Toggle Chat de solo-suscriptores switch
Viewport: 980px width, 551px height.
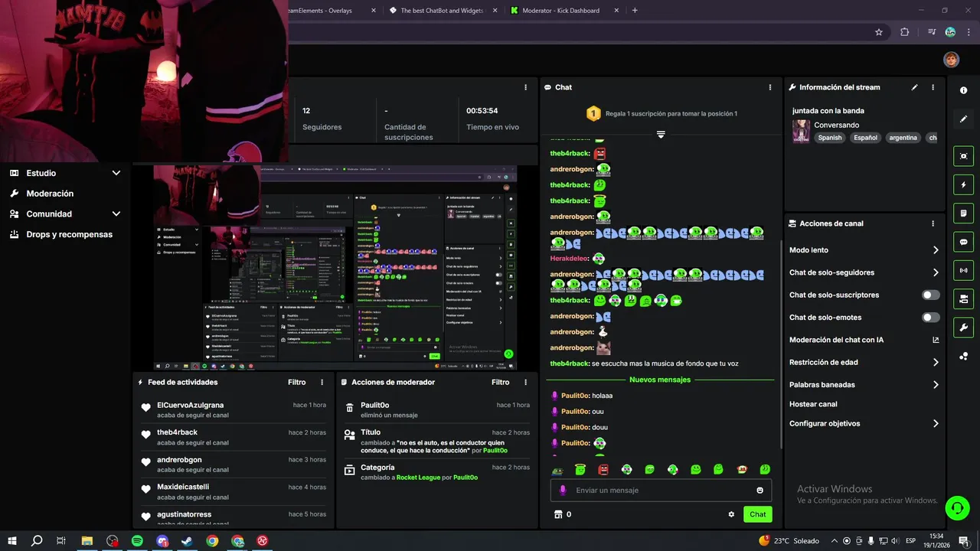931,295
